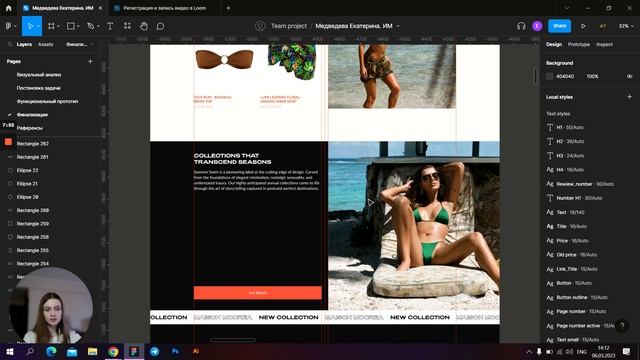Click the home icon in tab bar
Viewport: 640px width, 360px height.
point(8,8)
